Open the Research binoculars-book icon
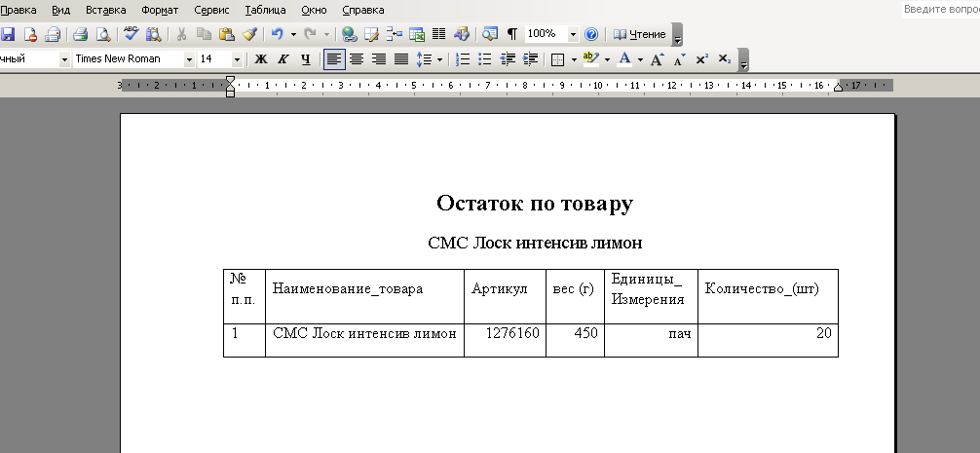This screenshot has width=980, height=453. 153,34
